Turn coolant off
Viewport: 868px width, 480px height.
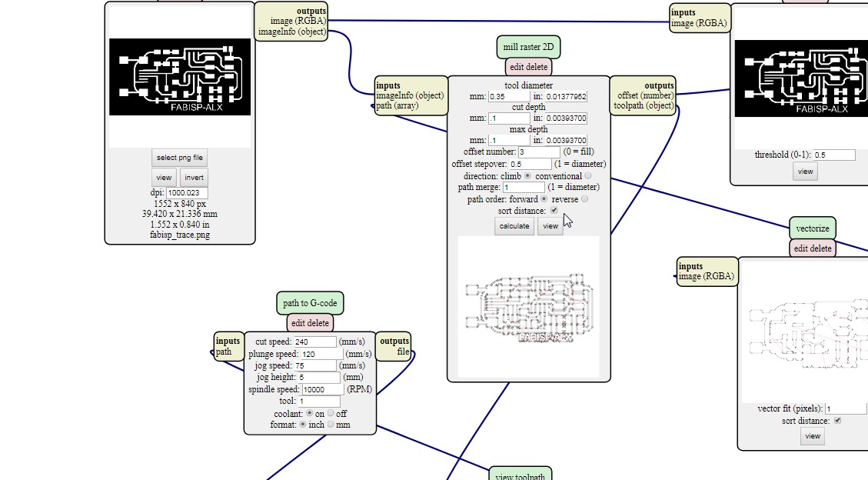coord(331,413)
